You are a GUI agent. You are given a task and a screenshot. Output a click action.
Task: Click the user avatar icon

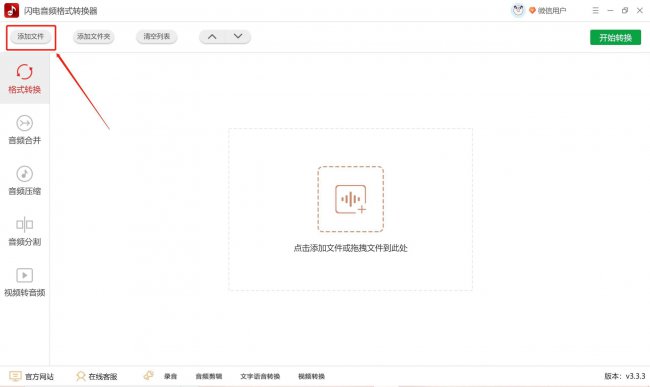[x=518, y=10]
